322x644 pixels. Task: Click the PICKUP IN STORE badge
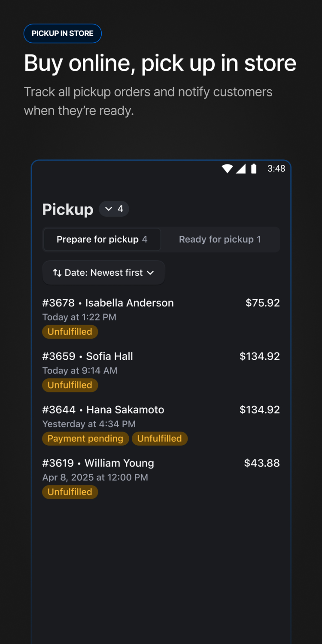[x=63, y=33]
